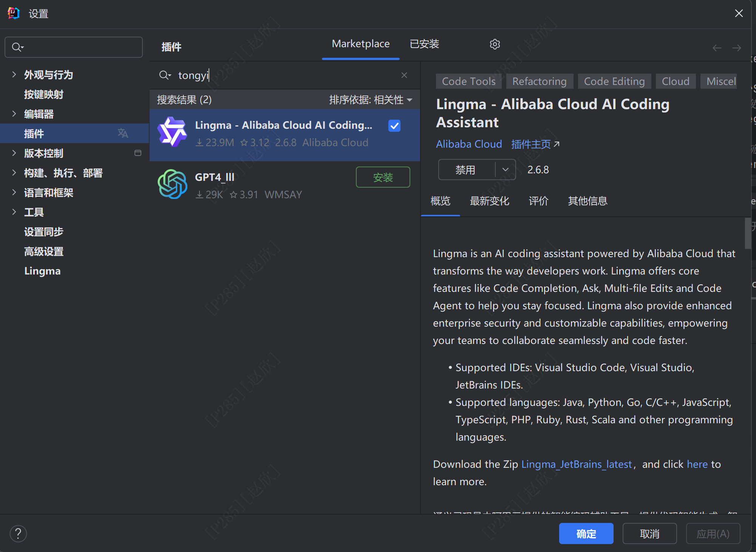
Task: Click the plugin settings gear icon
Action: [x=495, y=44]
